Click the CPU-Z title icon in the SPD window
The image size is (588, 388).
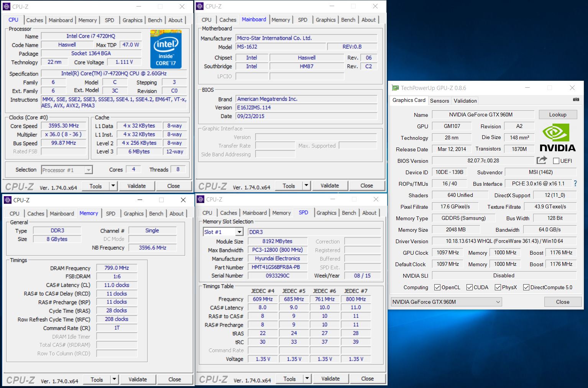coord(200,200)
